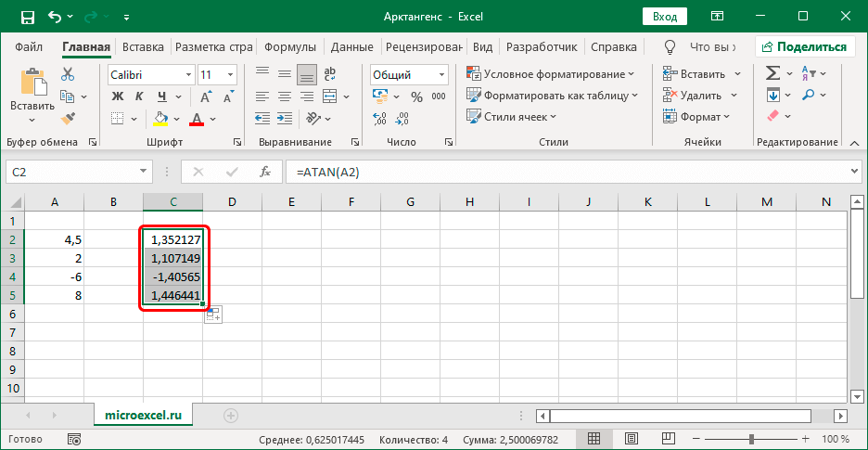This screenshot has width=868, height=450.
Task: Click the Auto Fill Options icon
Action: pyautogui.click(x=212, y=315)
